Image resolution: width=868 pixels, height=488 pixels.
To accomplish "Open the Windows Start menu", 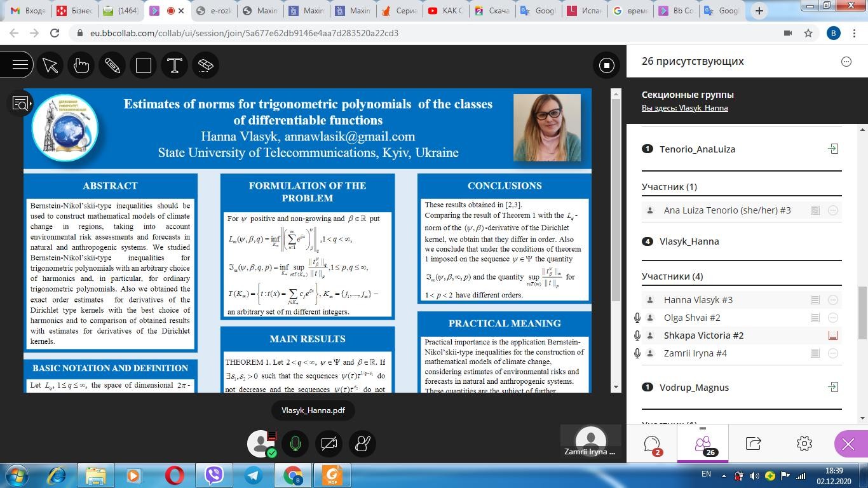I will click(x=17, y=475).
